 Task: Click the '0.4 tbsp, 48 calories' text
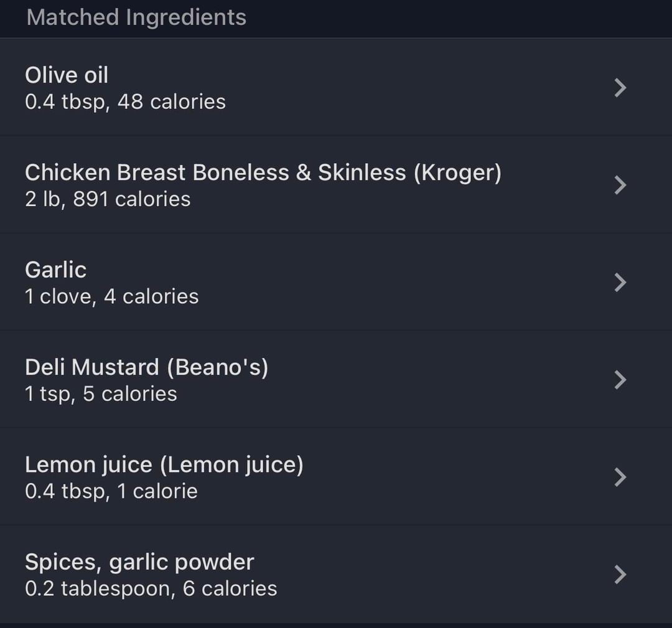125,102
